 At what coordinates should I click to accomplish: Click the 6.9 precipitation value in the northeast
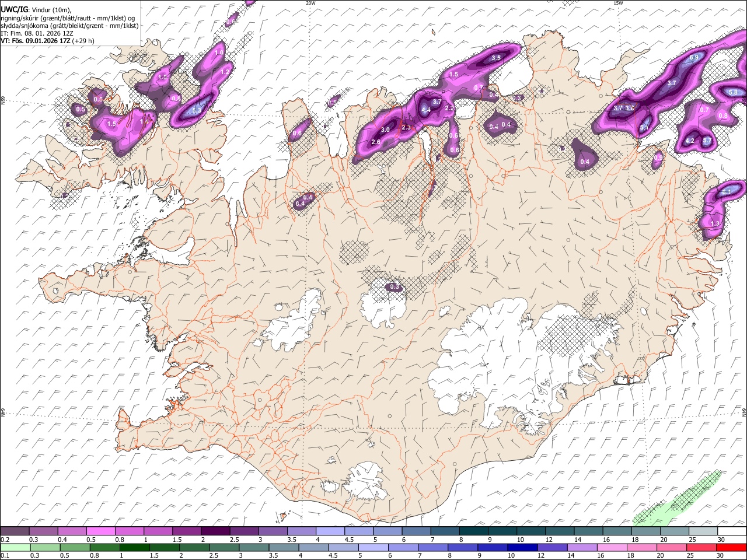click(694, 57)
